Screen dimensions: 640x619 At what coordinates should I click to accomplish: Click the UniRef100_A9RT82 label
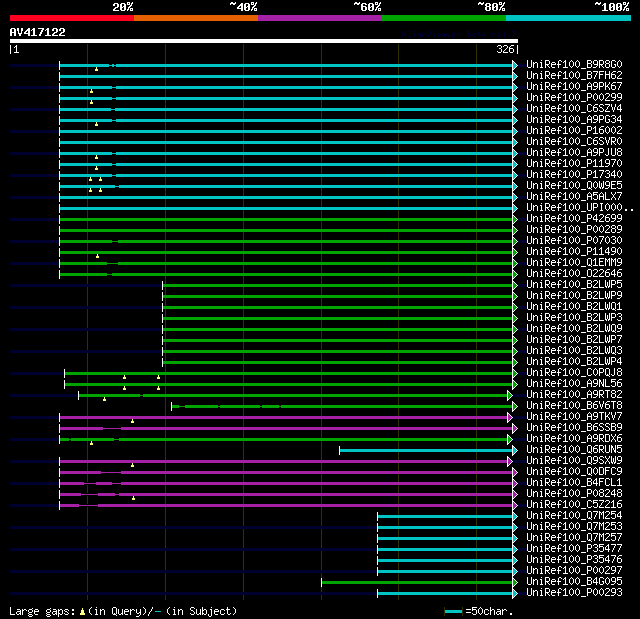tap(574, 395)
